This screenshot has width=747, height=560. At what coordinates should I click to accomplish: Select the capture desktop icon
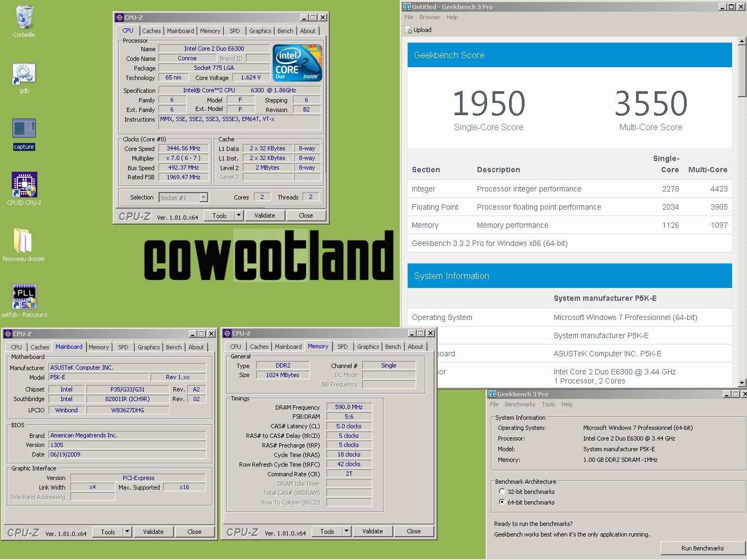point(24,130)
